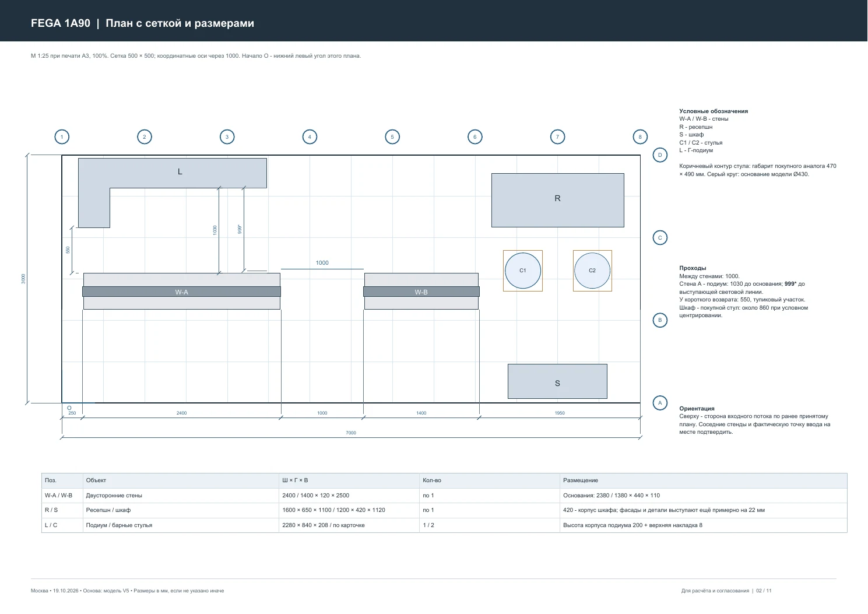This screenshot has height=614, width=868.
Task: Click the 1000 passage dimension label
Action: [x=322, y=263]
